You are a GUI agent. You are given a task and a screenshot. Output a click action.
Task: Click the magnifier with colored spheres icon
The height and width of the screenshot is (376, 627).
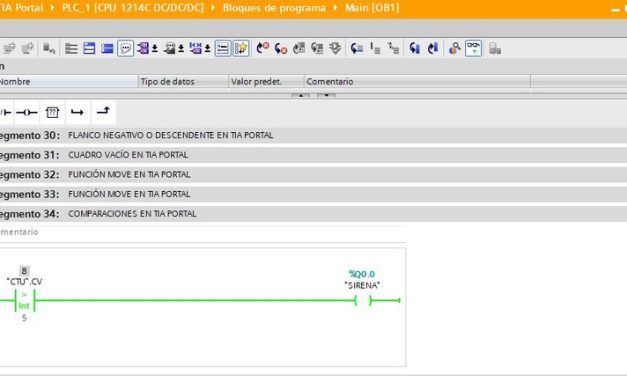point(455,48)
